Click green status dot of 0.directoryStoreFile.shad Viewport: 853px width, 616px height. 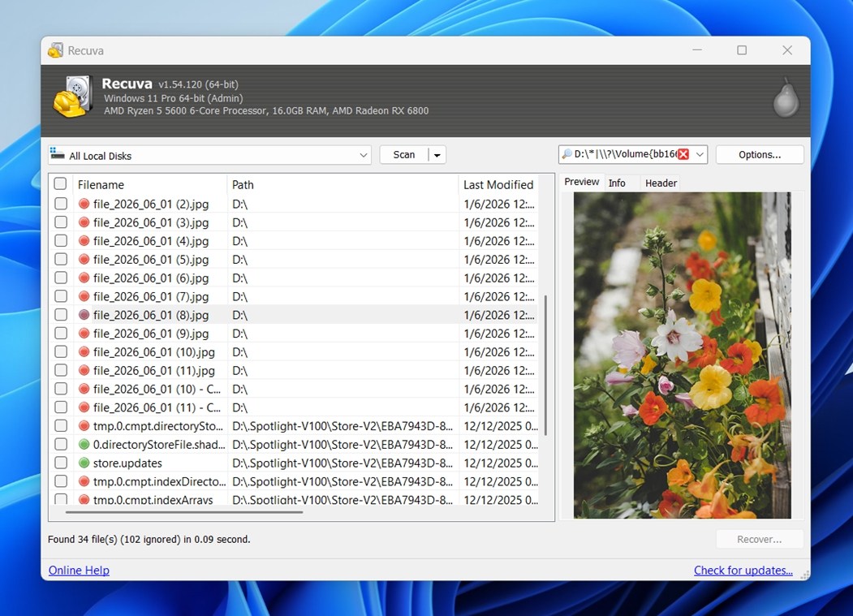(x=84, y=445)
